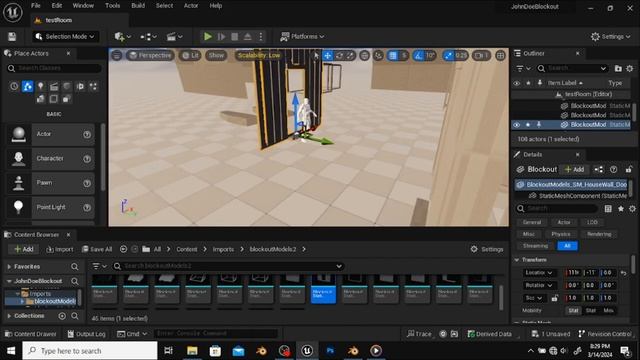
Task: Open Perspective viewport type dropdown
Action: 150,56
